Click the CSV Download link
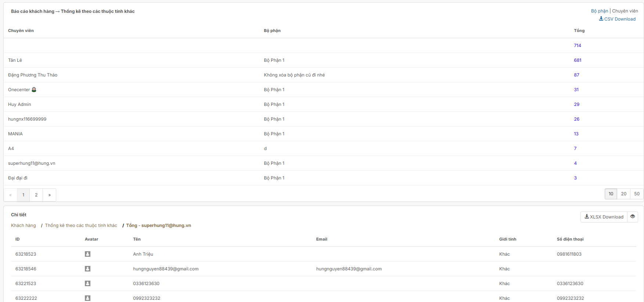Image resolution: width=644 pixels, height=302 pixels. pyautogui.click(x=617, y=19)
